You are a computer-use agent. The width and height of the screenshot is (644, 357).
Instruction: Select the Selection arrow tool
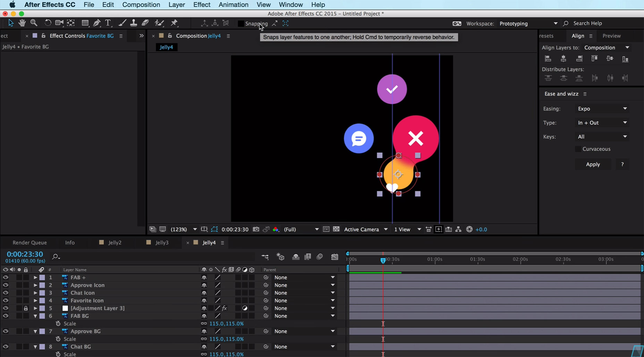click(x=11, y=23)
